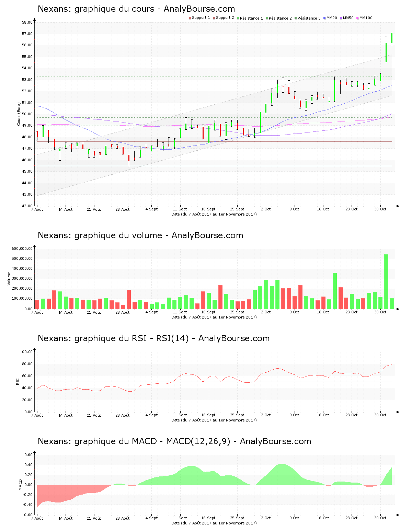Select the 'Support 2' legend label
412x532 pixels.
pos(225,18)
